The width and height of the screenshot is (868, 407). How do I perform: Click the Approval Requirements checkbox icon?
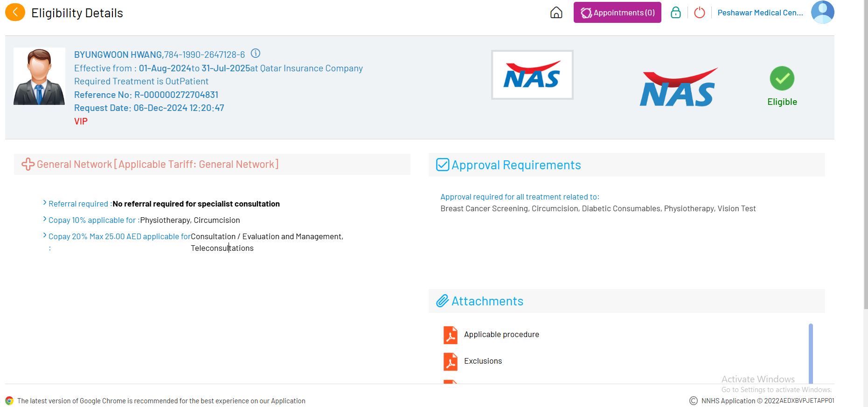(x=442, y=165)
